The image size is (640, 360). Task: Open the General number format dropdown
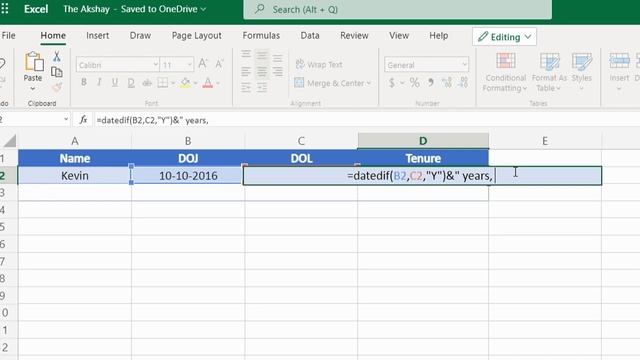pos(464,64)
